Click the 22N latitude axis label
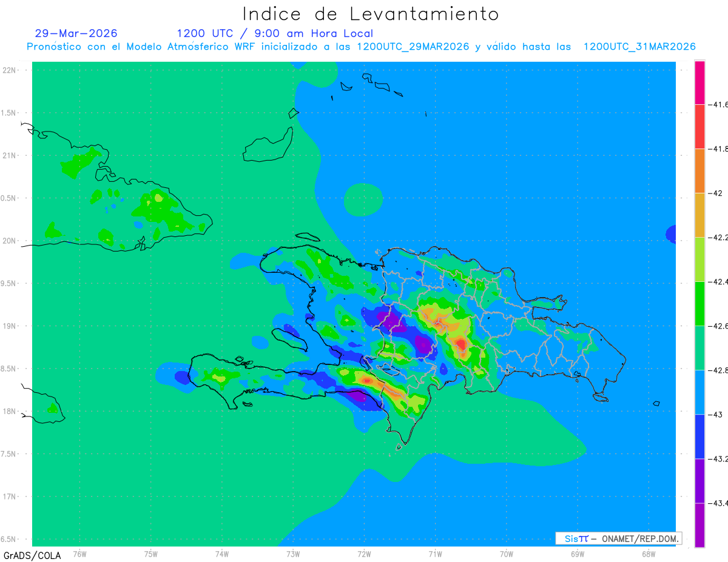Screen dimensions: 728x562 (x=10, y=70)
